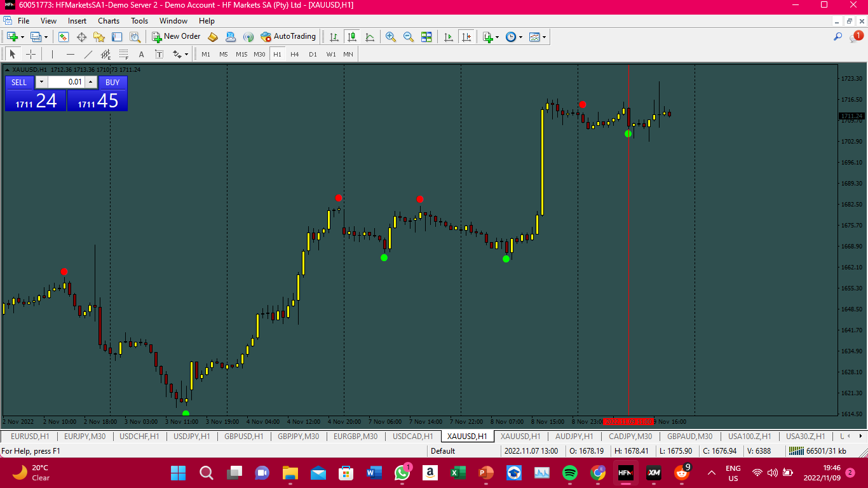Click the connection status 66501/31 kb

pos(817,451)
